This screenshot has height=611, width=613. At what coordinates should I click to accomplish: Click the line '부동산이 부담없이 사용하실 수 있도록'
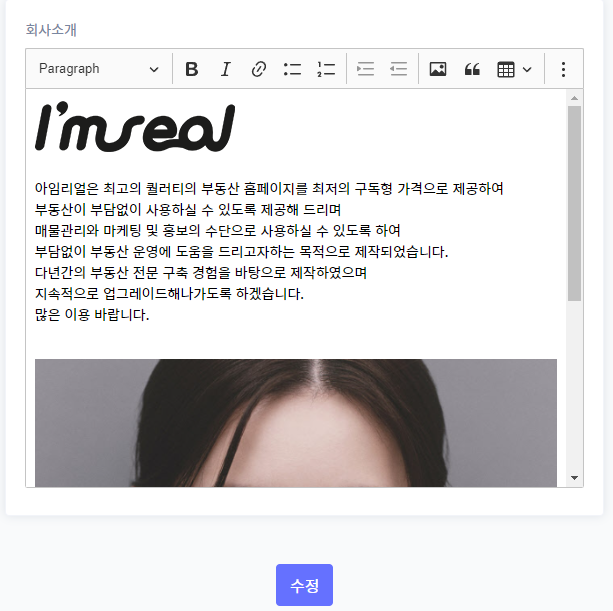(x=188, y=210)
